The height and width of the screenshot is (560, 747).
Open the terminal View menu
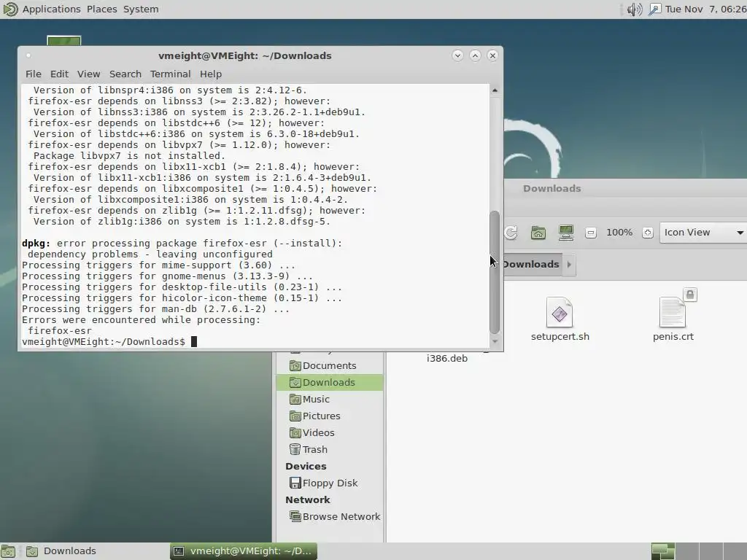[88, 74]
